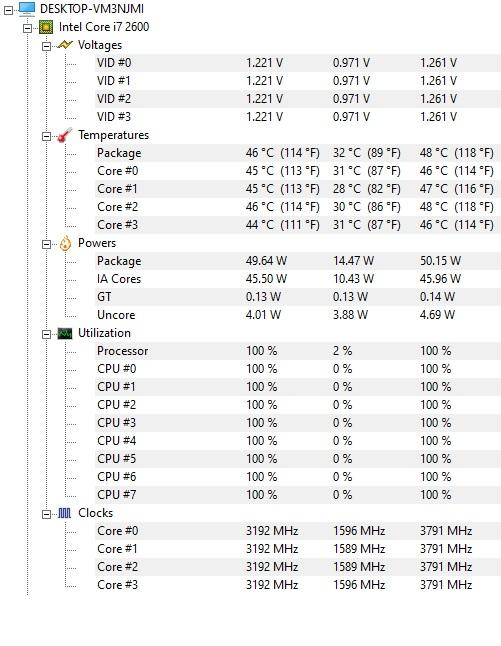Collapse the Powers section
This screenshot has width=501, height=646.
click(x=47, y=244)
